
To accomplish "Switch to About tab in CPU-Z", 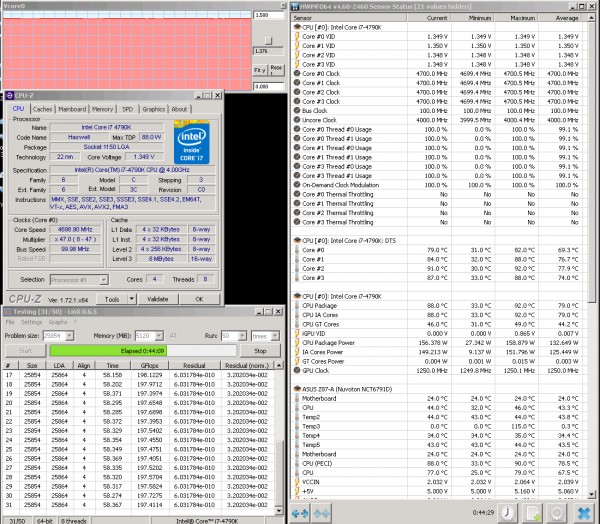I will [179, 109].
